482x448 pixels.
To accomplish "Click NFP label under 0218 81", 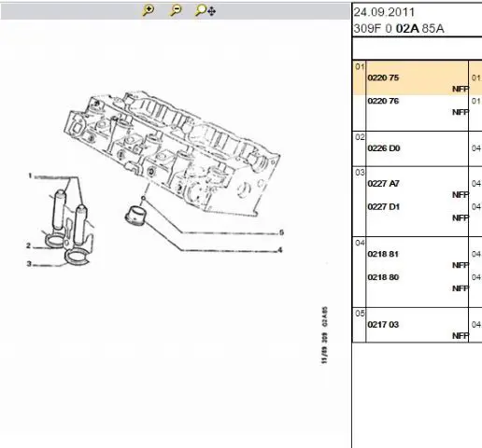I will coord(461,265).
